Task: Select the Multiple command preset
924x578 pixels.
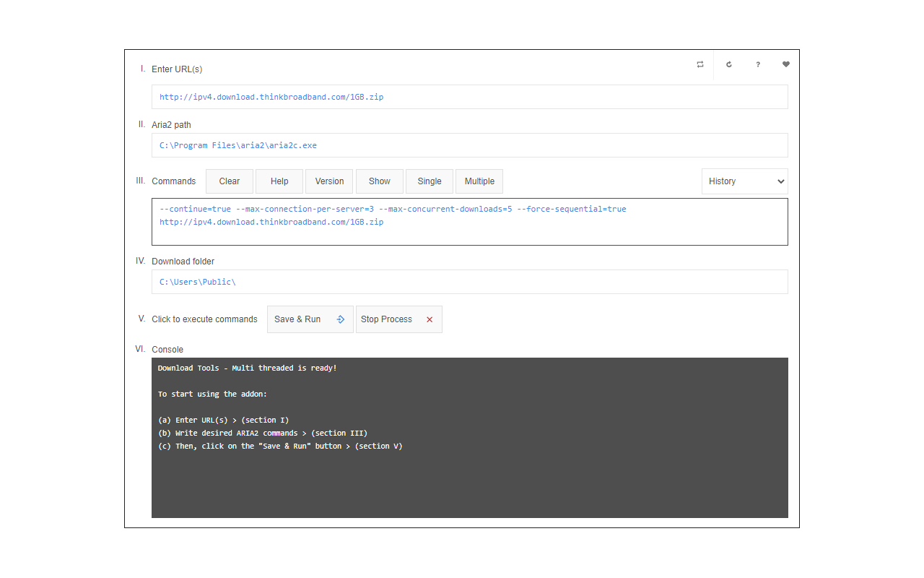Action: (x=479, y=181)
